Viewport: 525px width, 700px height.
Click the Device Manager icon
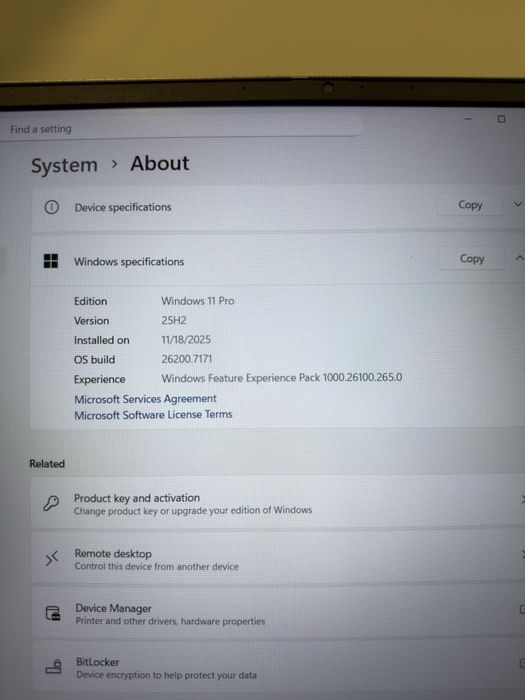53,613
